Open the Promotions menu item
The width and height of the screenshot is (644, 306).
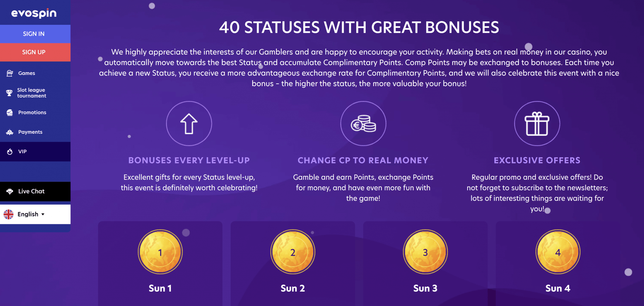click(x=32, y=113)
